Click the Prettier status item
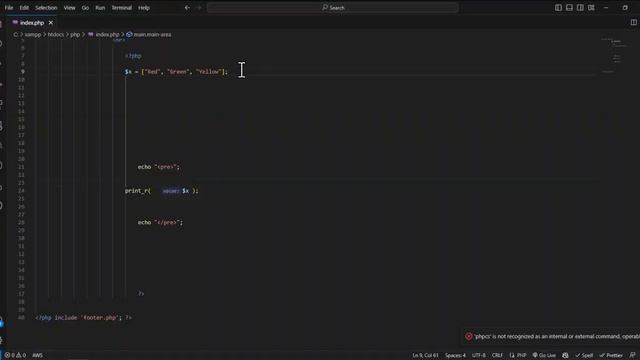Viewport: 640px width, 360px height. 611,356
